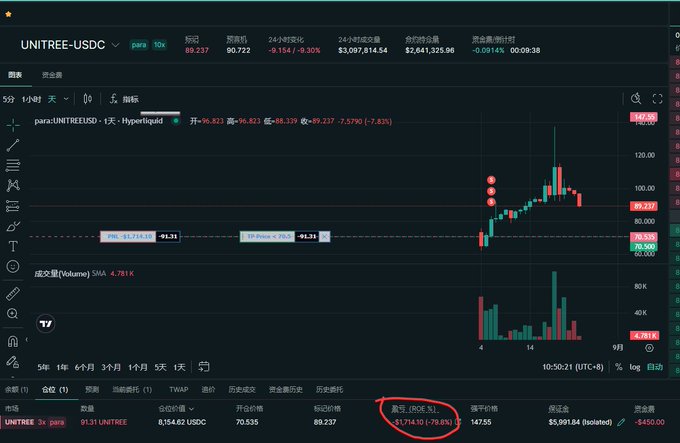The width and height of the screenshot is (680, 443).
Task: Open the 余额 (1) tab
Action: pos(16,389)
